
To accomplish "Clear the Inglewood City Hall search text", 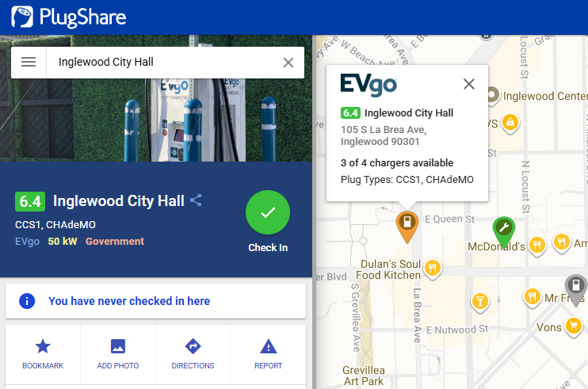I will tap(288, 63).
